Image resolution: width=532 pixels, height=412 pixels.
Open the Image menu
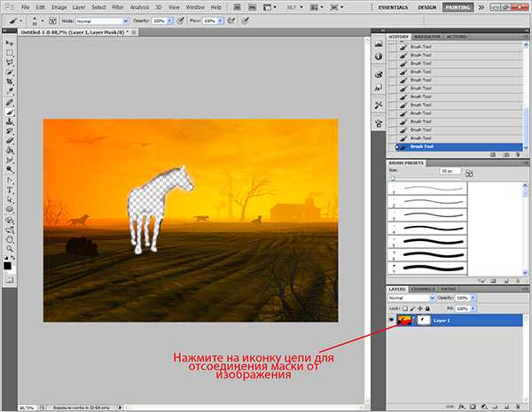click(x=59, y=7)
